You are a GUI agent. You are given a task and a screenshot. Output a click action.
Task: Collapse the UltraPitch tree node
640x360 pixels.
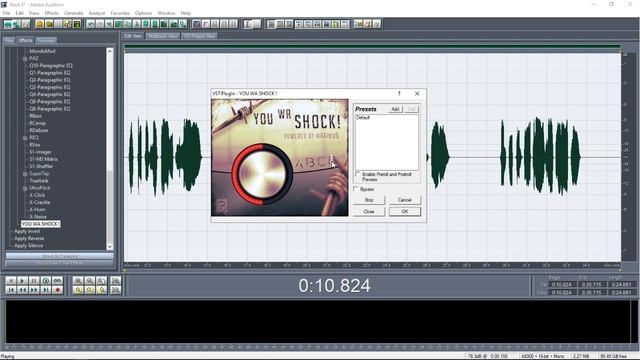(x=25, y=189)
